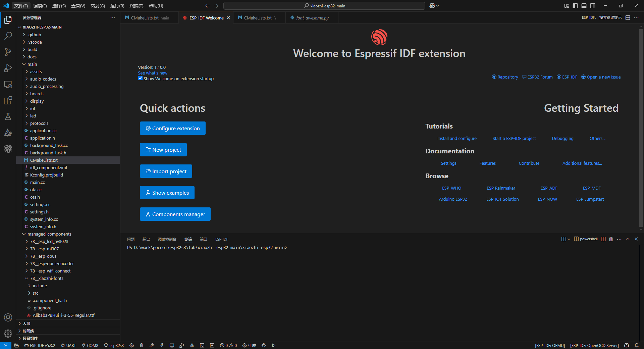Select COM8 serial port in status bar
This screenshot has width=644, height=349.
point(90,345)
